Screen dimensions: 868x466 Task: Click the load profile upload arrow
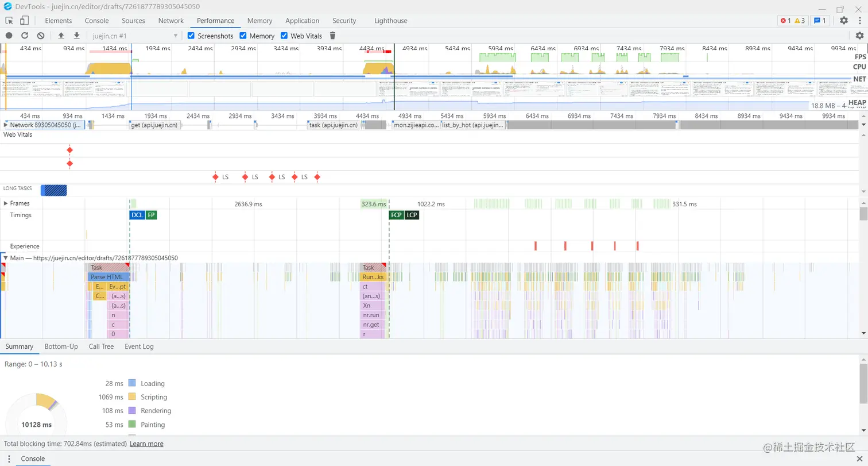61,36
